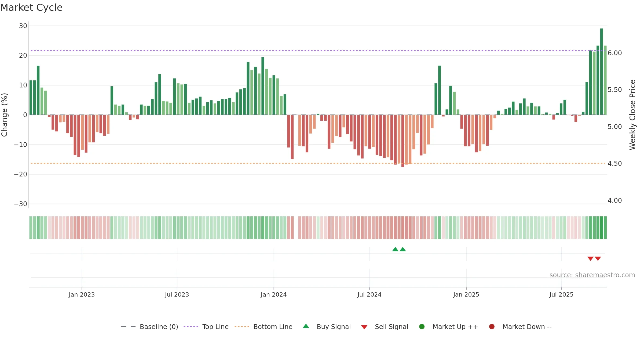Click the last red sell signal marker
The width and height of the screenshot is (644, 362).
pyautogui.click(x=598, y=258)
